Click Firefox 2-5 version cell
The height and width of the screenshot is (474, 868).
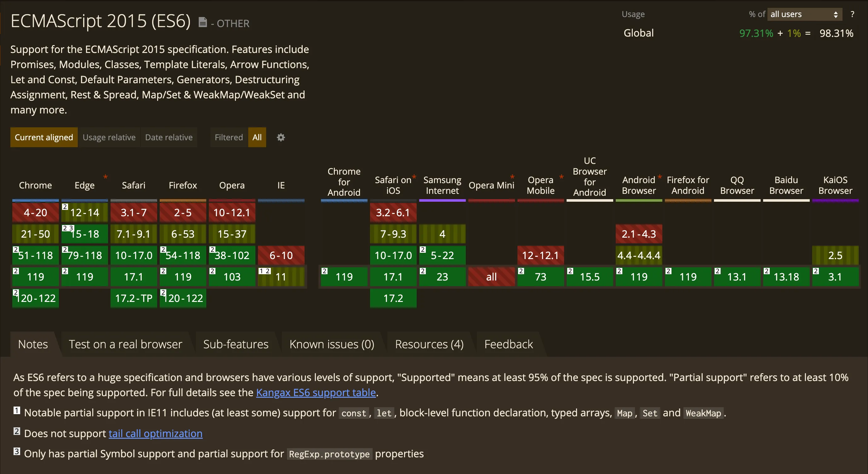click(183, 212)
